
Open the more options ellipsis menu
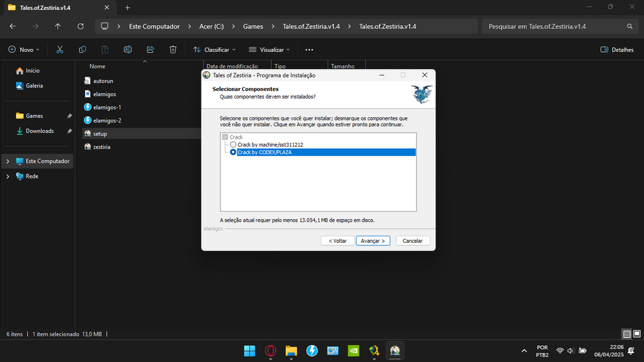[309, 50]
